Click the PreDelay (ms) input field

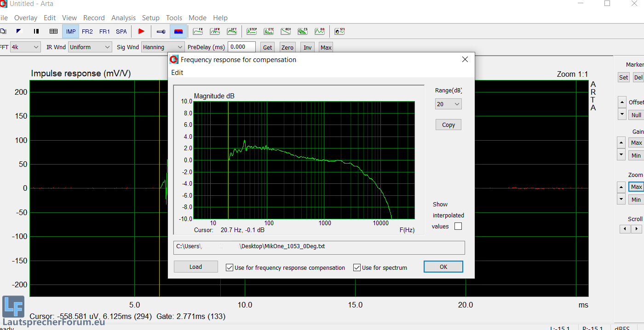coord(241,47)
